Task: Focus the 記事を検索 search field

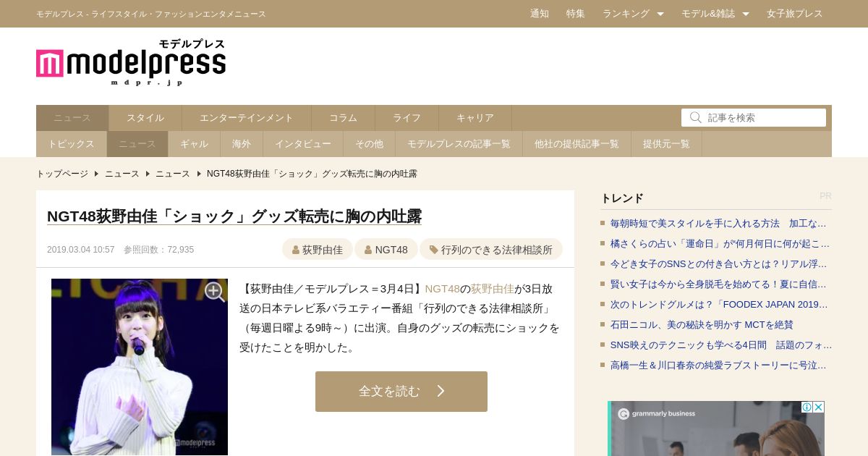Action: pos(754,117)
